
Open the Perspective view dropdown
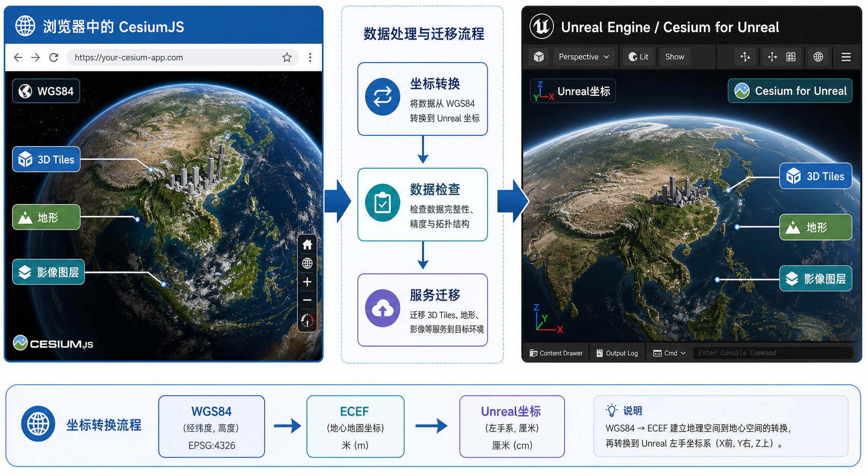point(584,57)
